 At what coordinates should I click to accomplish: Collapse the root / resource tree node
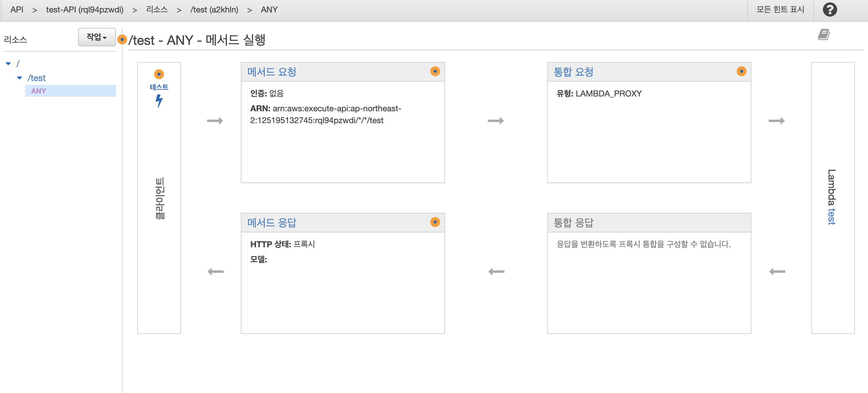[8, 64]
